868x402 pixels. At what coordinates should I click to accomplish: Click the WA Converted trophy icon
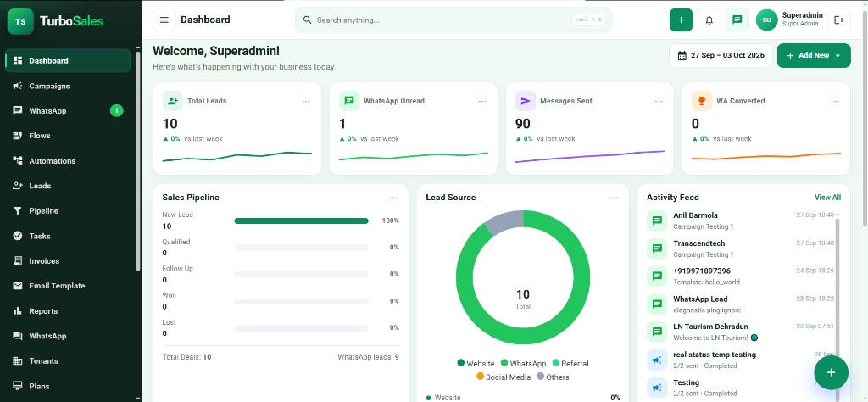701,101
